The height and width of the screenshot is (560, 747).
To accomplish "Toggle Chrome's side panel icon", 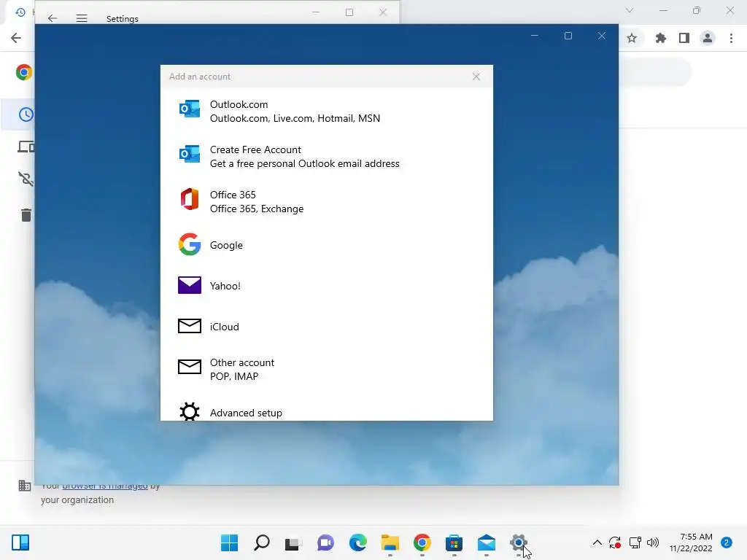I will [684, 38].
